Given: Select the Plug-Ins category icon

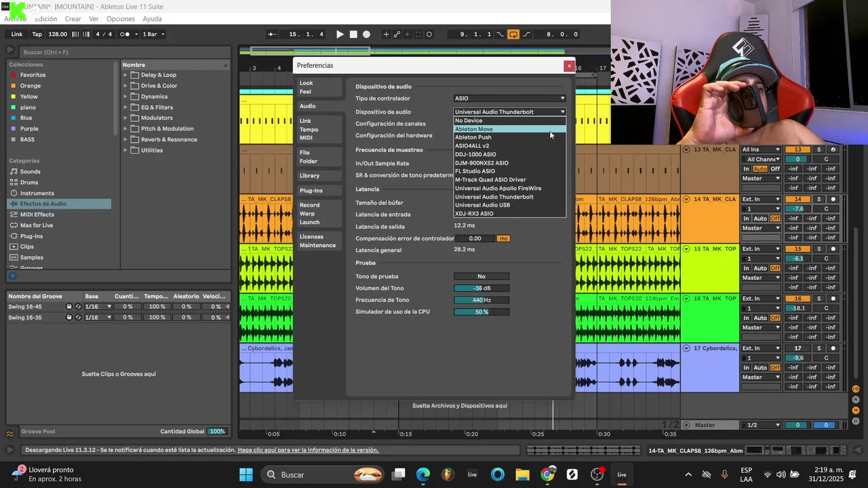Looking at the screenshot, I should click(x=14, y=236).
